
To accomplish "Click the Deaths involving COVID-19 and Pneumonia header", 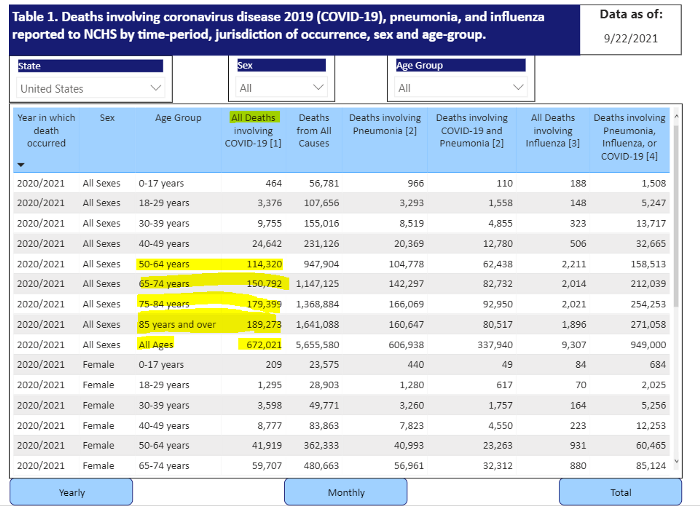I will [x=472, y=130].
